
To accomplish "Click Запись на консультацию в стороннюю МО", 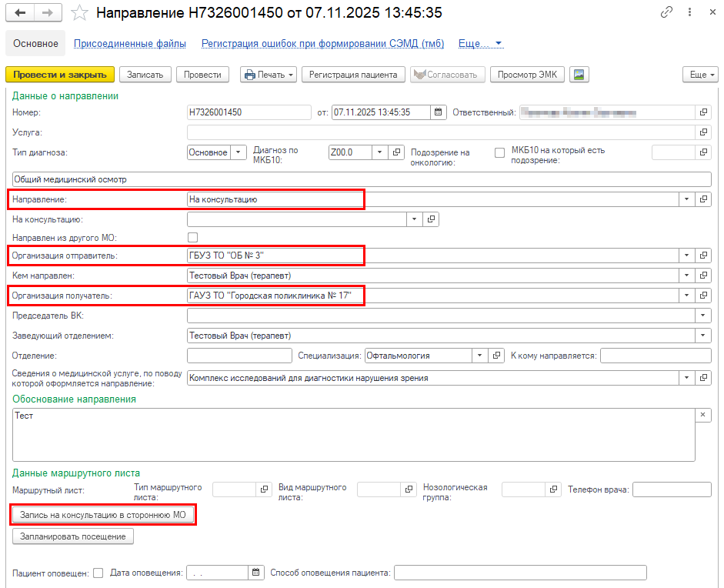I will [103, 514].
